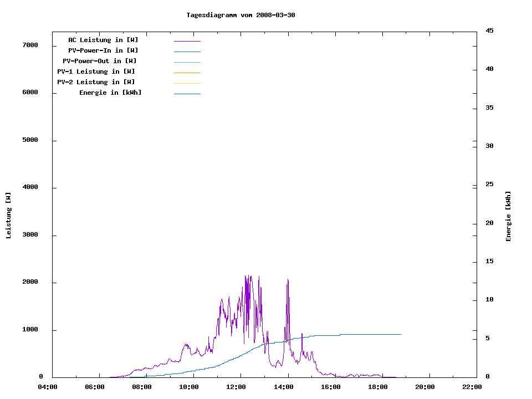Click the 12:00 tick label on time axis
Viewport: 532px width, 399px height.
pyautogui.click(x=237, y=387)
